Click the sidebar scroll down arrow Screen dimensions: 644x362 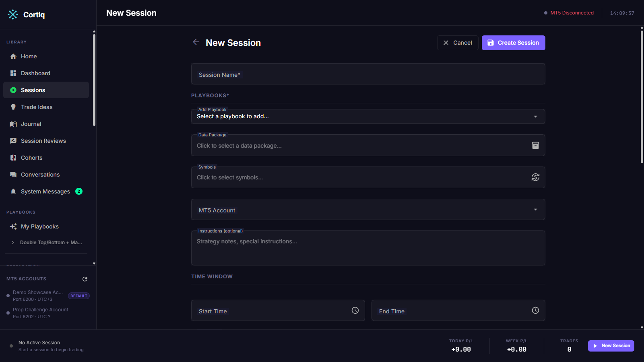(94, 263)
